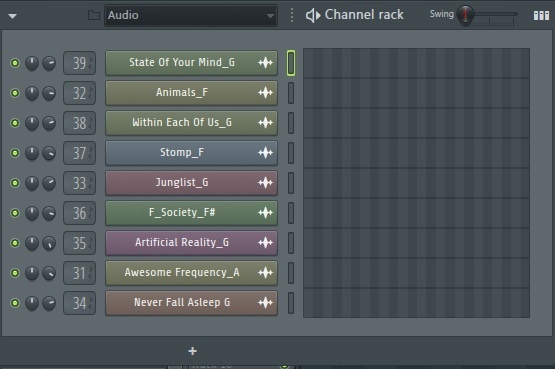
Task: Mute the Animals_F channel with green LED
Action: 15,93
